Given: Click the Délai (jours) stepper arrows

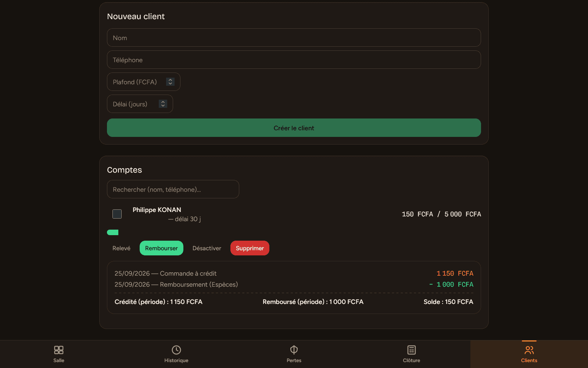Looking at the screenshot, I should pyautogui.click(x=163, y=104).
